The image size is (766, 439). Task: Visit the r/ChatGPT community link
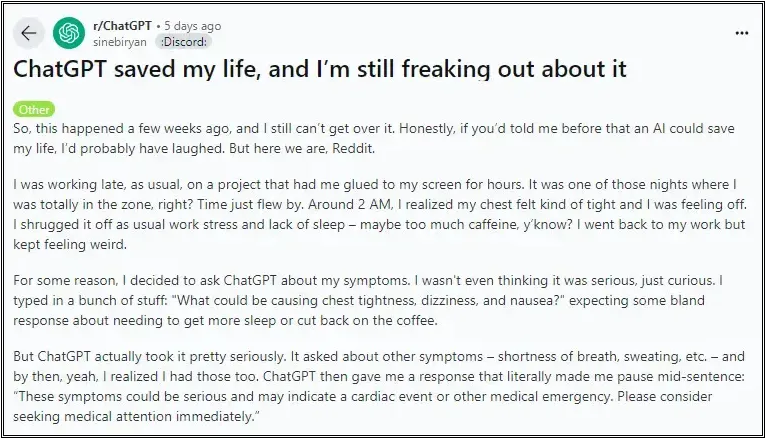[x=122, y=25]
